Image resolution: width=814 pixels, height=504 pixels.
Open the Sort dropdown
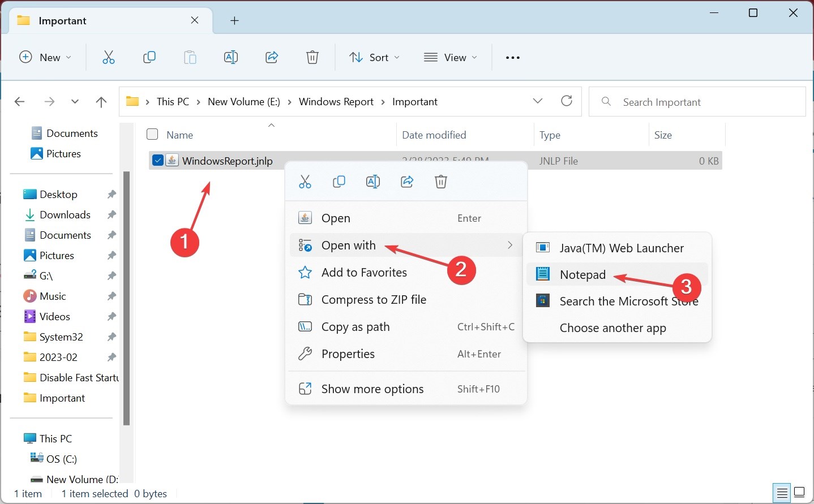375,57
